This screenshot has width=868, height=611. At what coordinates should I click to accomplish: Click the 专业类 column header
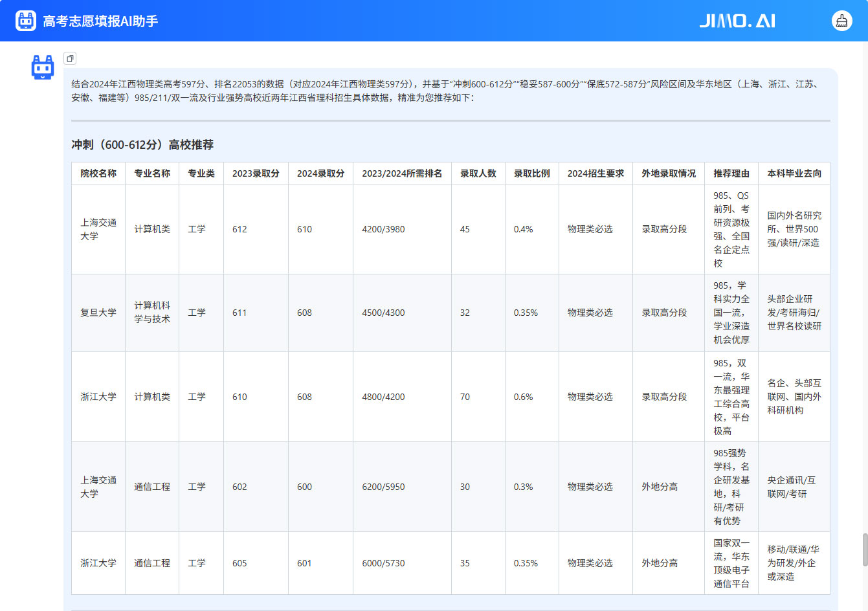pos(201,173)
